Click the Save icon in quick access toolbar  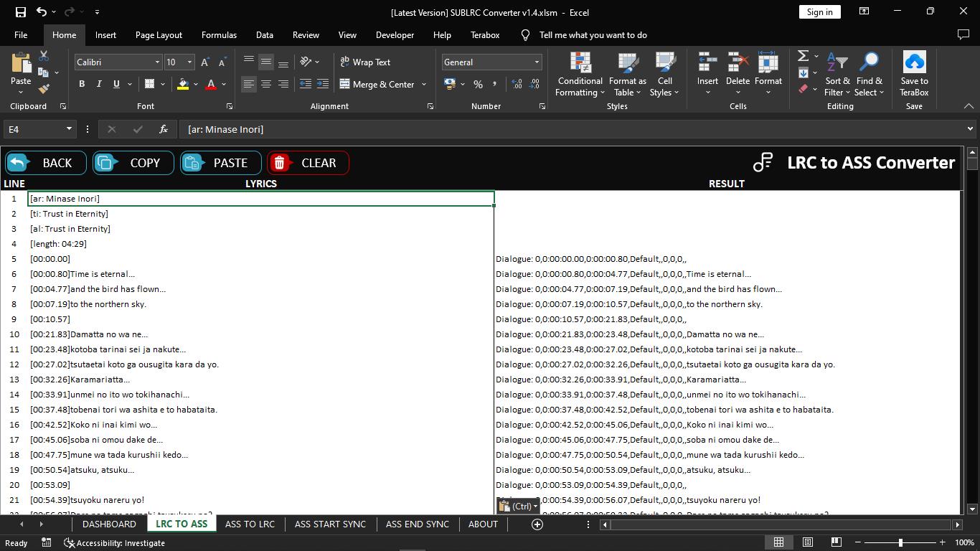click(20, 11)
